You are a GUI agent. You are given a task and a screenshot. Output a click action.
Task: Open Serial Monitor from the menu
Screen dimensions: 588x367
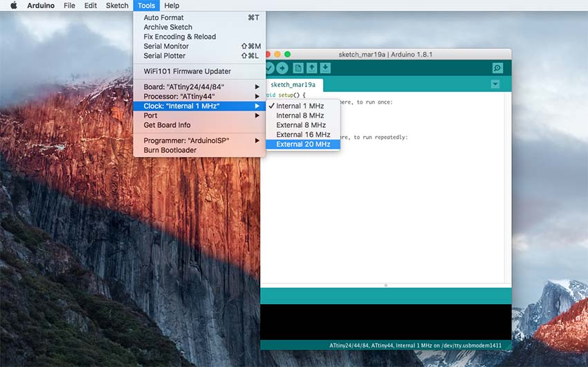[x=199, y=46]
